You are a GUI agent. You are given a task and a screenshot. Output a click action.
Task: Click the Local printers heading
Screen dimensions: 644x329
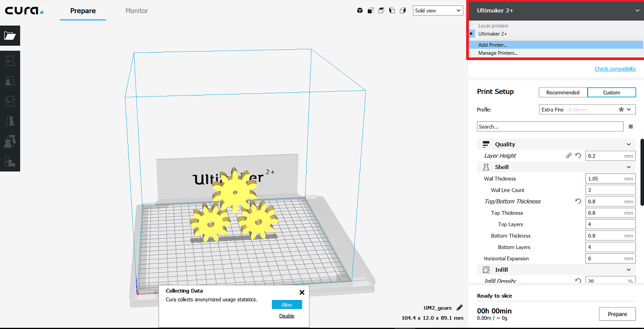coord(493,26)
